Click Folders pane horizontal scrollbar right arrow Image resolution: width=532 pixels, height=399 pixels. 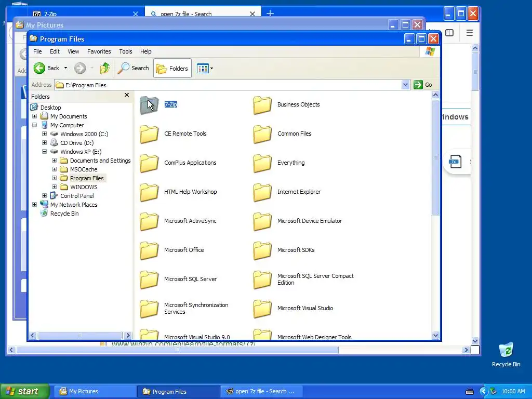coord(128,335)
